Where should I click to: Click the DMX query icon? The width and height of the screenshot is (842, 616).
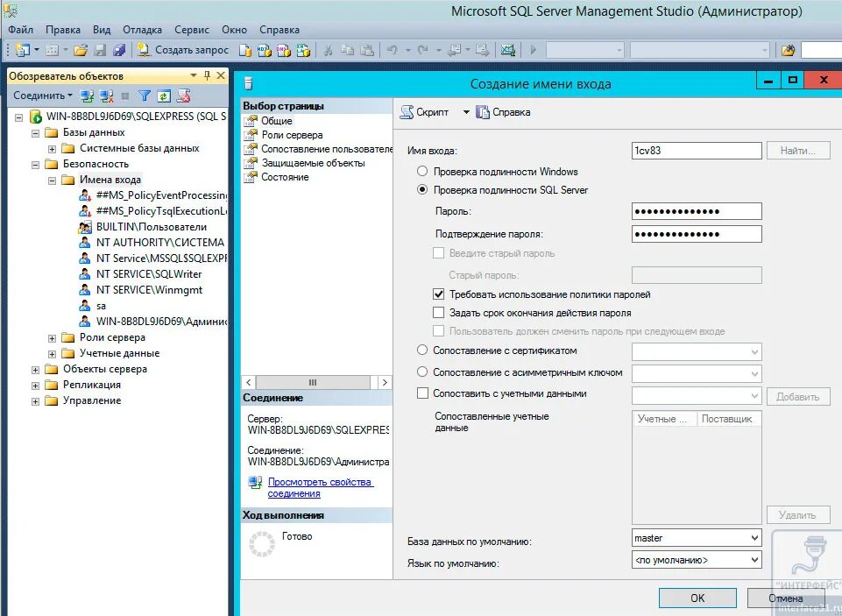click(x=284, y=50)
